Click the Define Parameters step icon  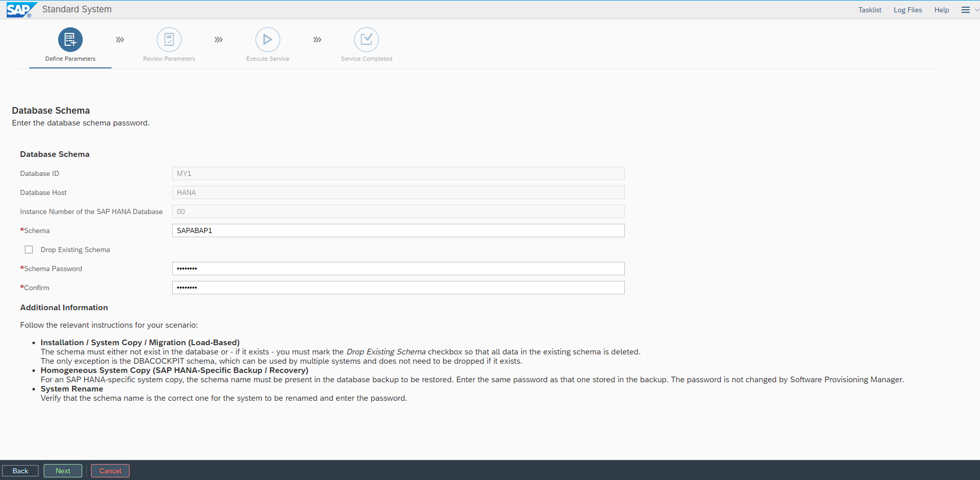click(70, 40)
